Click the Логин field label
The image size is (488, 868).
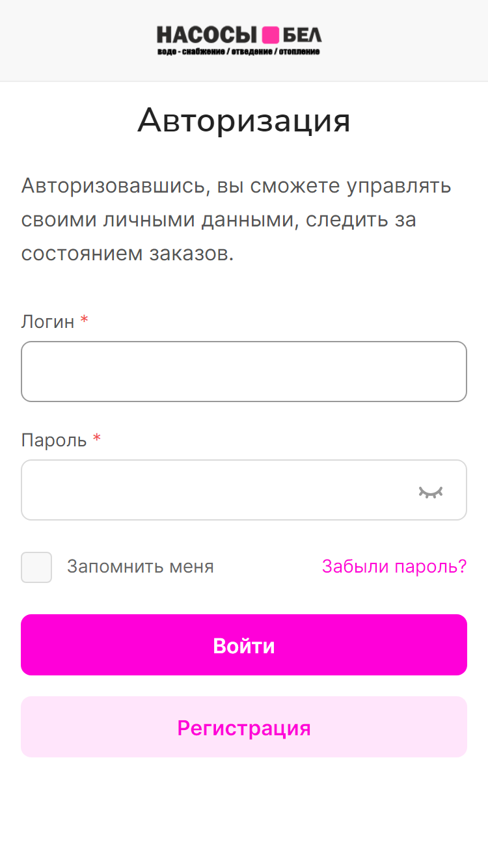(47, 321)
